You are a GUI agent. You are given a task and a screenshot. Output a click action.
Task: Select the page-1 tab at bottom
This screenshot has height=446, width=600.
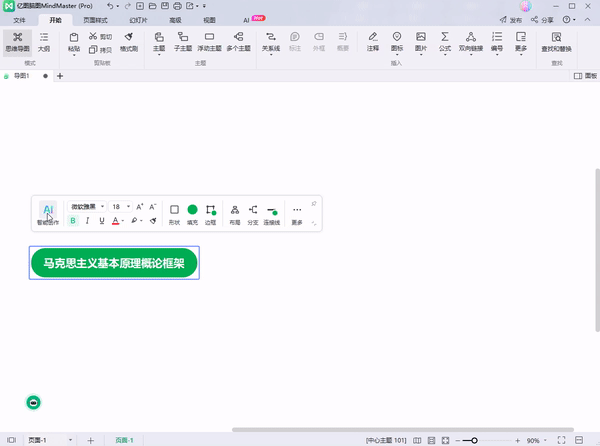click(x=124, y=440)
